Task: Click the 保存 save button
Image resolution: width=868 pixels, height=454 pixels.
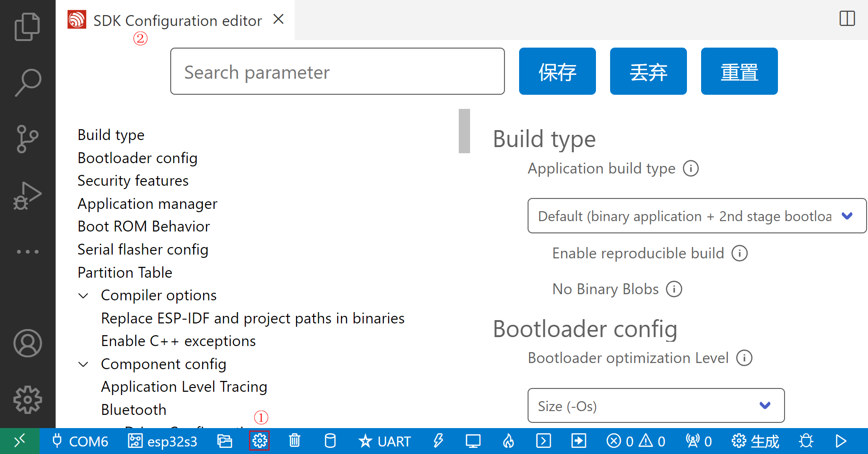Action: click(x=557, y=72)
